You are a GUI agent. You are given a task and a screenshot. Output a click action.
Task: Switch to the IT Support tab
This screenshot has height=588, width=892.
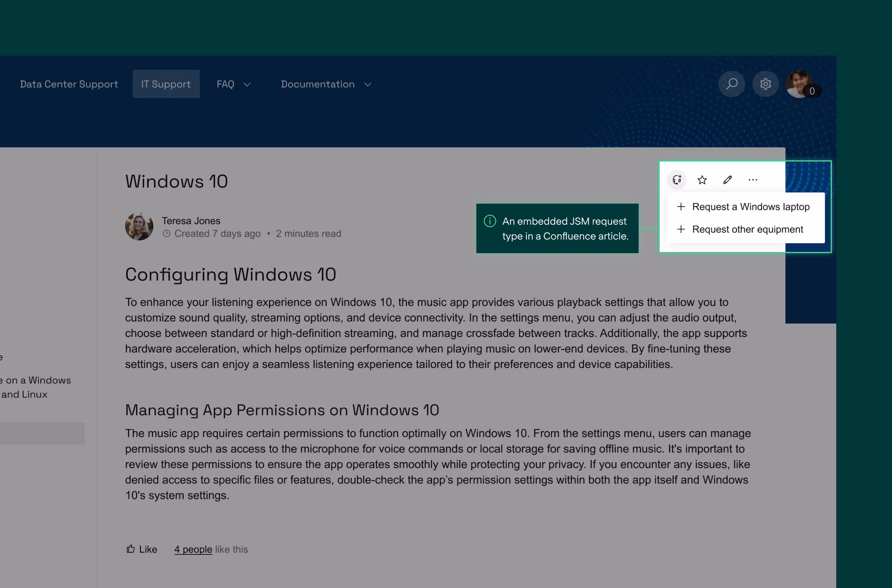pos(166,84)
